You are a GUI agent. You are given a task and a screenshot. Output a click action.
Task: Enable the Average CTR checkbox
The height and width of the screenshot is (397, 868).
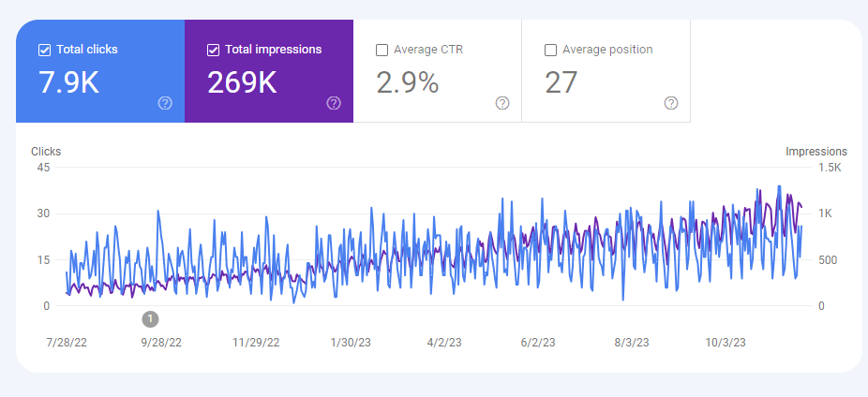(x=382, y=50)
